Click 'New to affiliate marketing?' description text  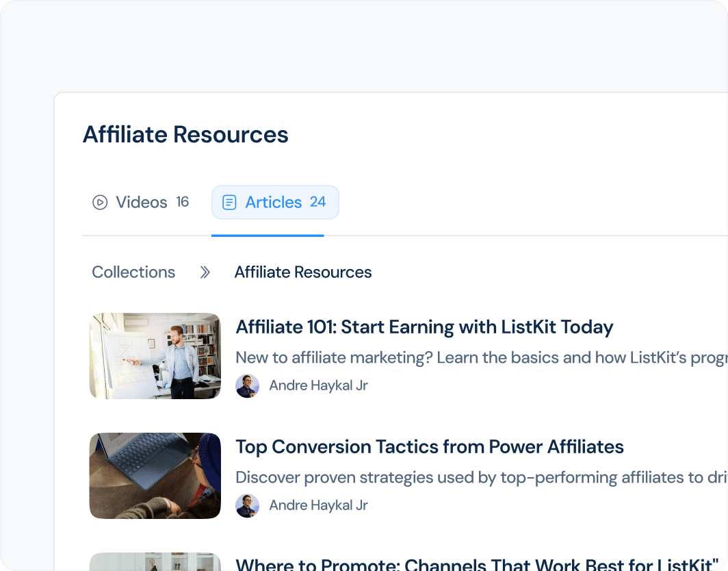pyautogui.click(x=482, y=358)
